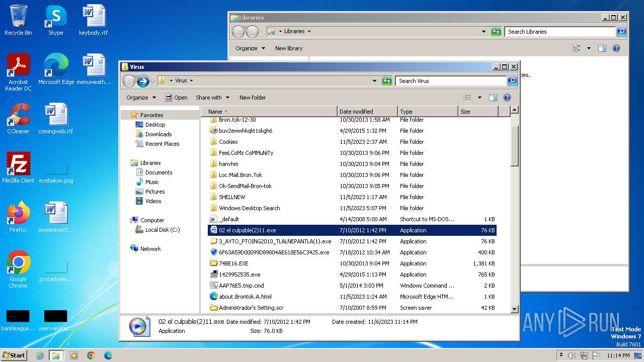
Task: Open recent pages dropdown in Virus window
Action: pyautogui.click(x=152, y=81)
